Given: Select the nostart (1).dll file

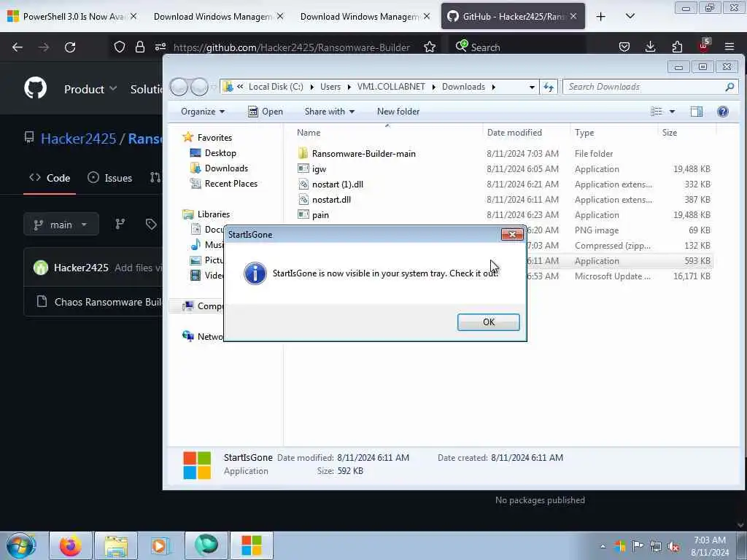Looking at the screenshot, I should coord(337,184).
